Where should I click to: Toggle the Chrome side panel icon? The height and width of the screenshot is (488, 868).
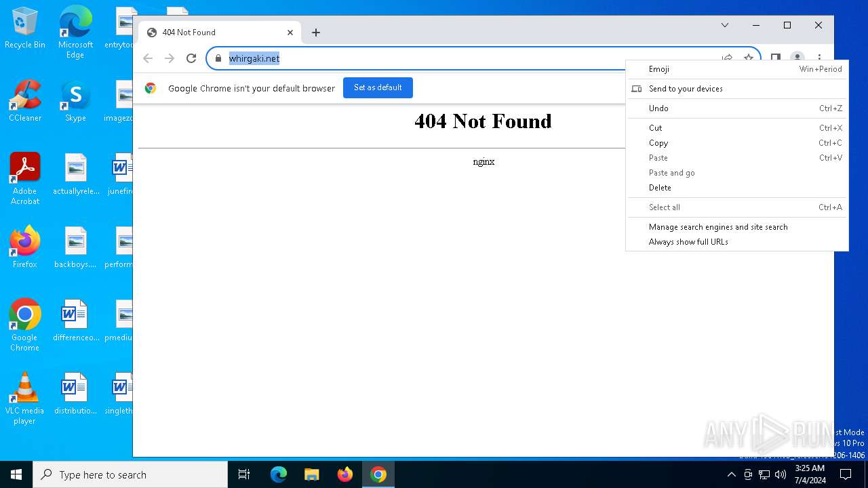coord(776,58)
